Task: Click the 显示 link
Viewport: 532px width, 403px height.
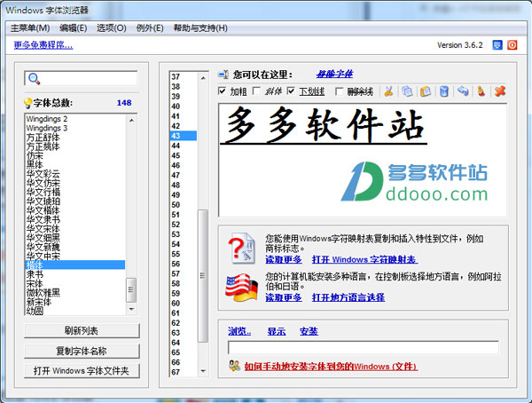Action: (x=276, y=331)
